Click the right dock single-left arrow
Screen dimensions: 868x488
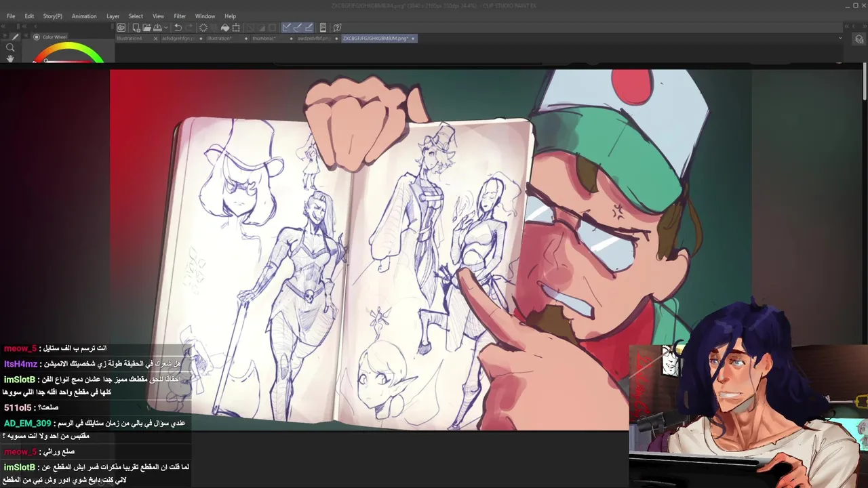pyautogui.click(x=854, y=26)
